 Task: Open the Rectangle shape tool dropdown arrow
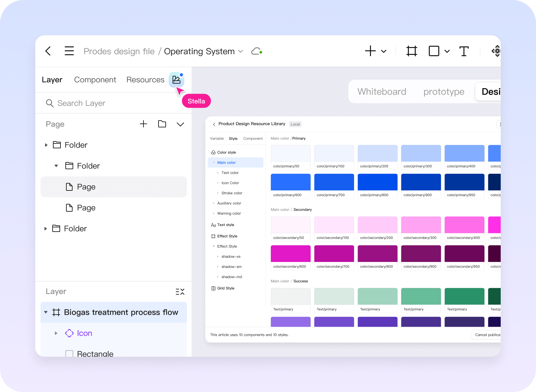click(x=447, y=51)
